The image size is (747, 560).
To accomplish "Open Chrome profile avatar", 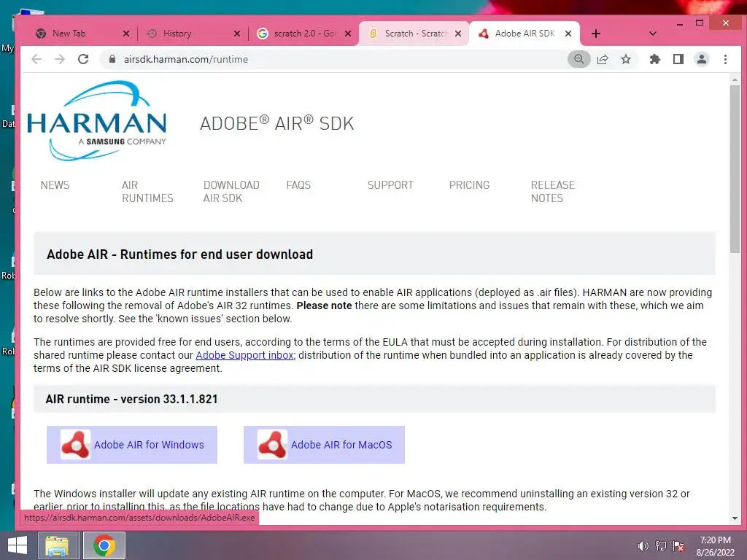I will (702, 59).
